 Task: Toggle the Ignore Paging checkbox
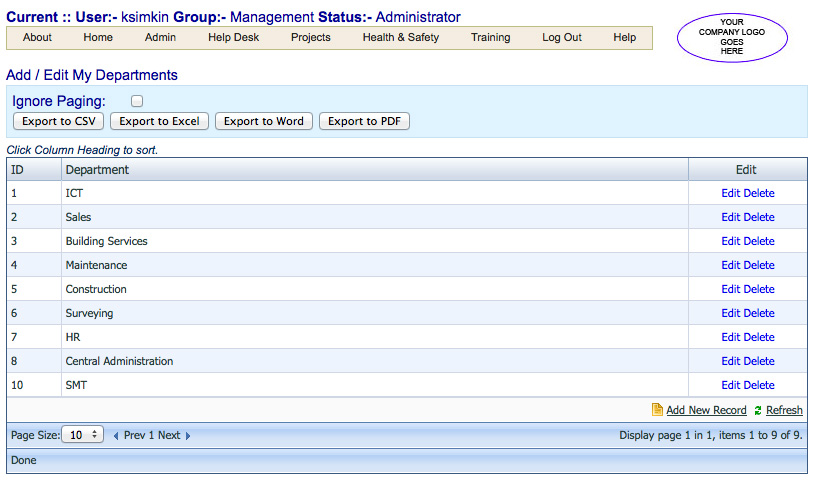tap(137, 101)
